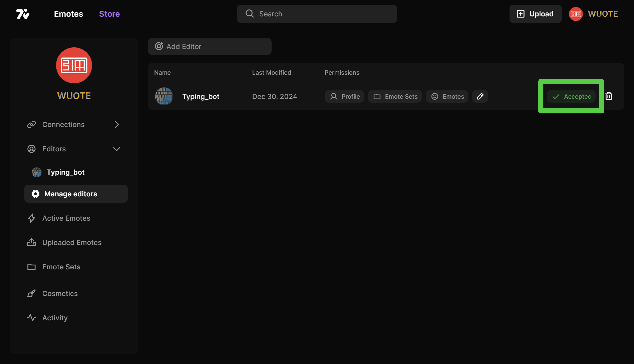This screenshot has height=364, width=634.
Task: Open the large WUOTE profile picture
Action: coord(74,65)
